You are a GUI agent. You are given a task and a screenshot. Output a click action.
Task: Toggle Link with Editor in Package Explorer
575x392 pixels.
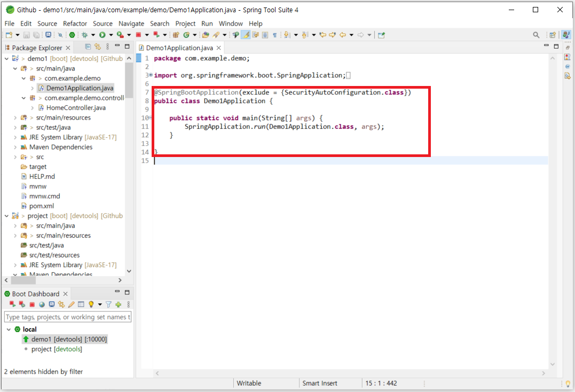click(x=98, y=46)
